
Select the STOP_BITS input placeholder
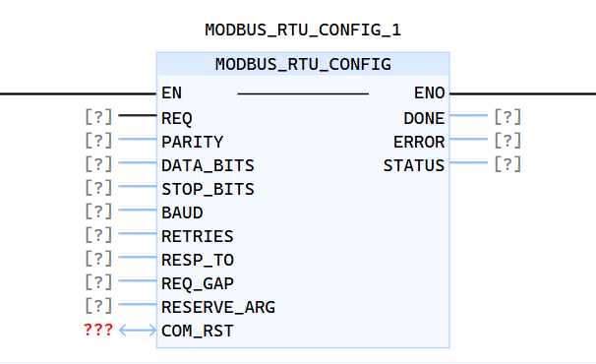[98, 188]
